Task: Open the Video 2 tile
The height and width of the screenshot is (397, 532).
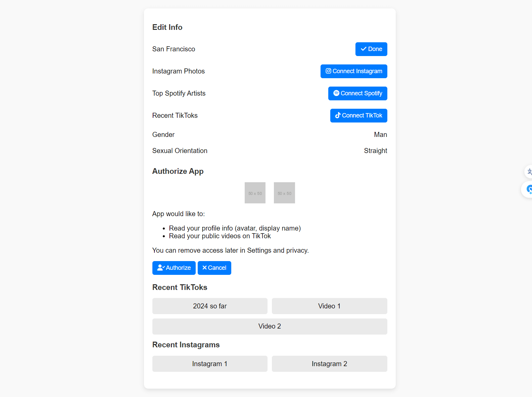Action: 270,326
